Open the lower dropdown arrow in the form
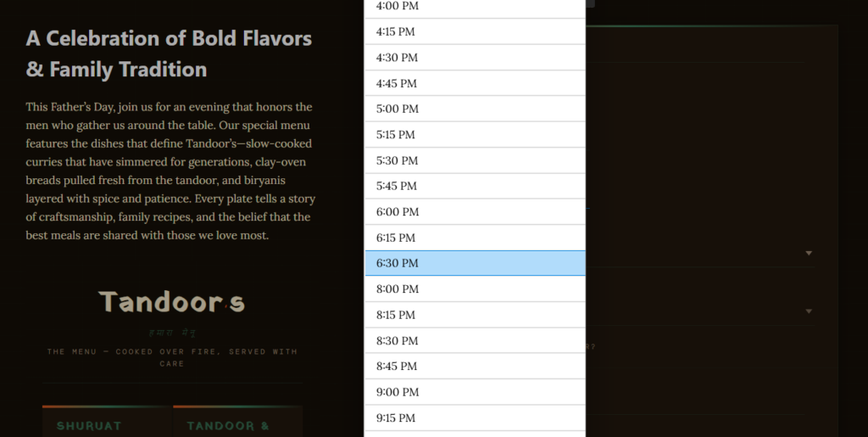This screenshot has width=868, height=437. (809, 311)
